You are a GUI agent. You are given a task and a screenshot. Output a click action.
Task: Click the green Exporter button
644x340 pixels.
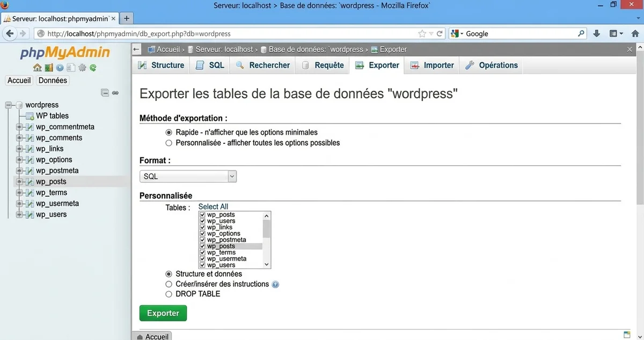coord(163,313)
